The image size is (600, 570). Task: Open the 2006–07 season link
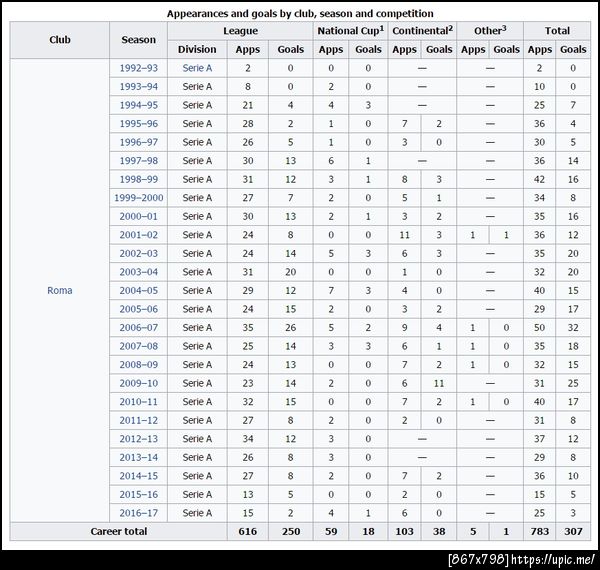tap(139, 327)
